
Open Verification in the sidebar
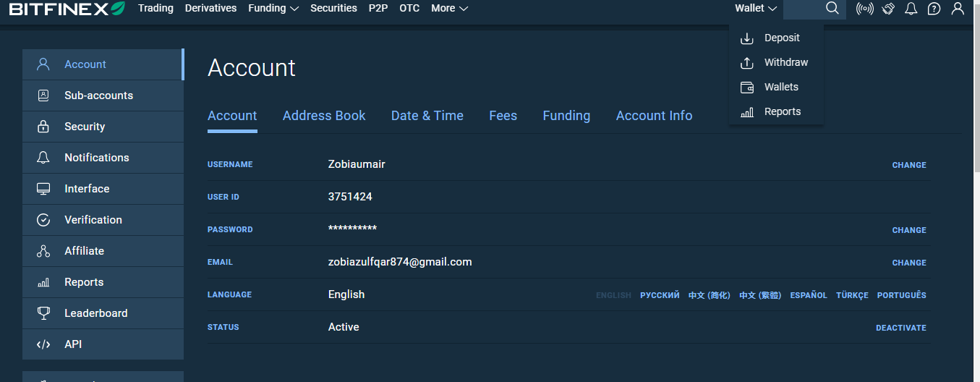103,220
